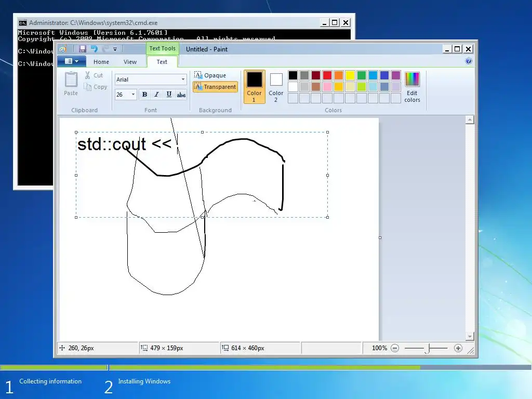Pick the lavender color swatch
Screen dimensions: 532x399
pos(395,87)
